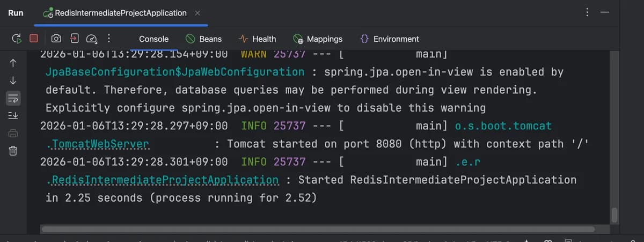Click the 'in 2.25 seconds' log line
Image resolution: width=644 pixels, height=242 pixels.
[x=181, y=197]
